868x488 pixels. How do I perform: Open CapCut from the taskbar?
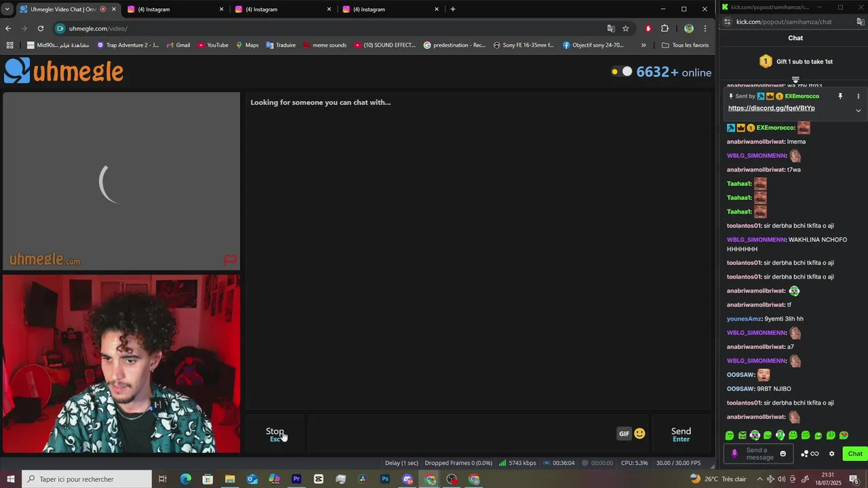[x=319, y=479]
